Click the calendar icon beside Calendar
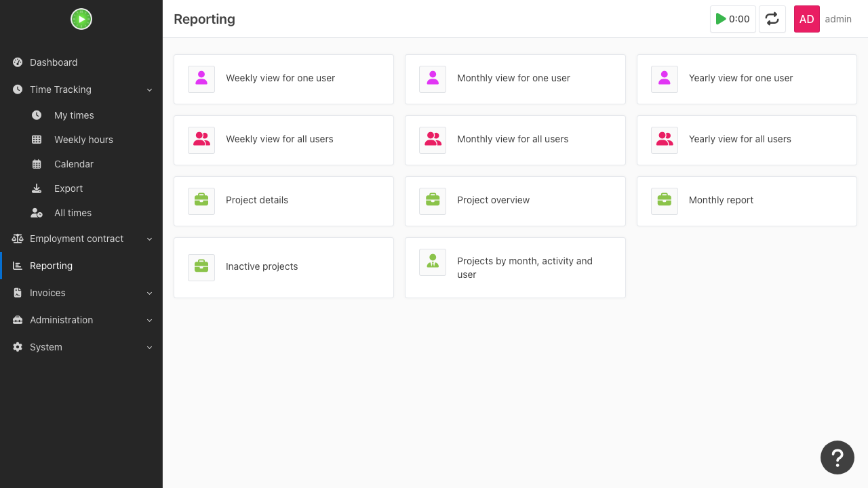 tap(37, 164)
